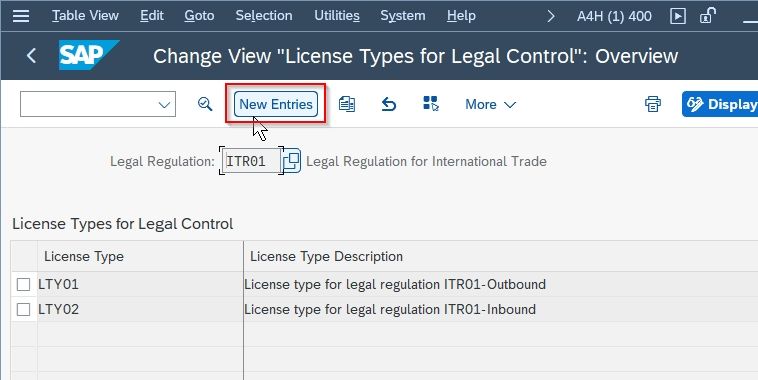Click the session play icon

(678, 16)
